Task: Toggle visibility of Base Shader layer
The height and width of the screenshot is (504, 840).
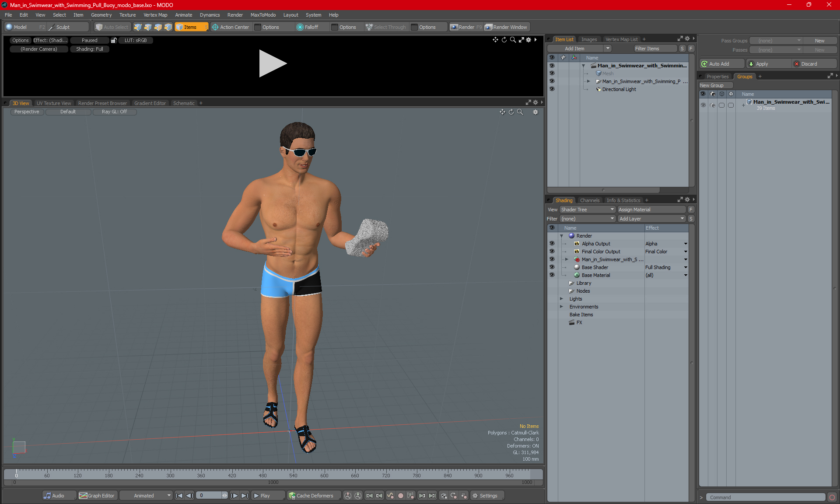Action: point(552,267)
